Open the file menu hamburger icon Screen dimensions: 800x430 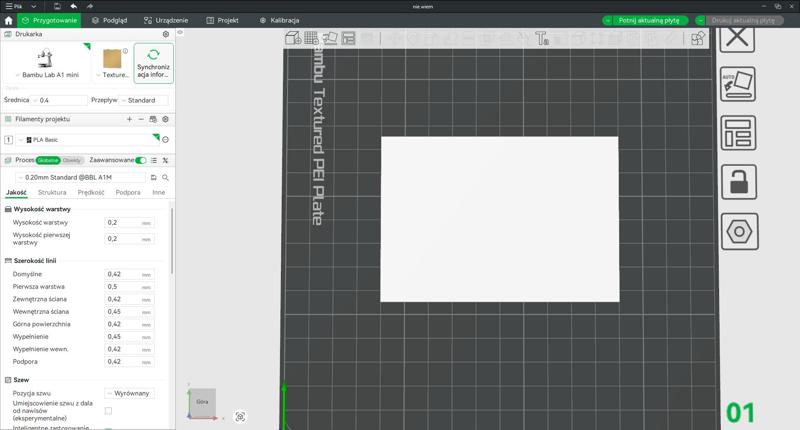click(x=9, y=6)
